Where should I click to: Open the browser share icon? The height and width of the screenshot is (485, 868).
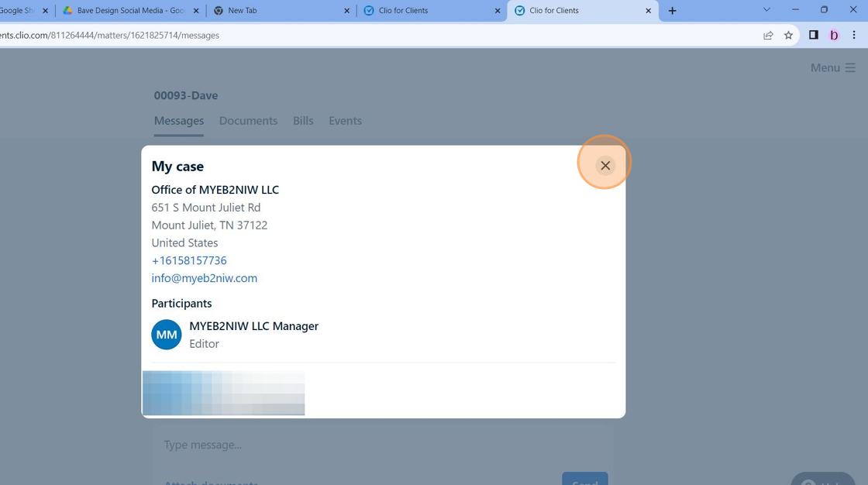click(768, 35)
